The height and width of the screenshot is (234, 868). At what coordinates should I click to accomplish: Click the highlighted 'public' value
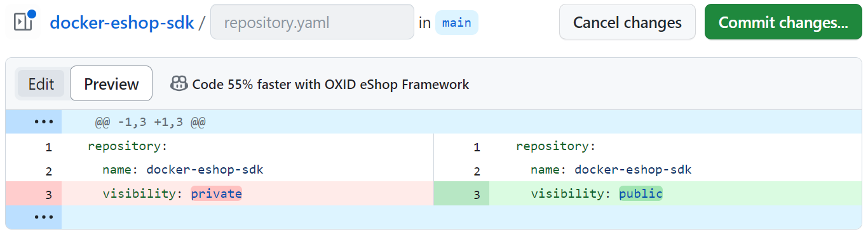641,194
